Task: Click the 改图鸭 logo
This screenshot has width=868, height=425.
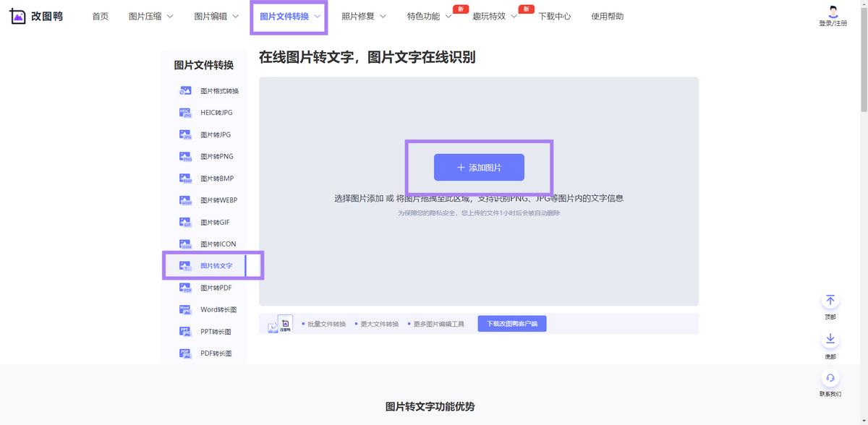Action: point(35,15)
